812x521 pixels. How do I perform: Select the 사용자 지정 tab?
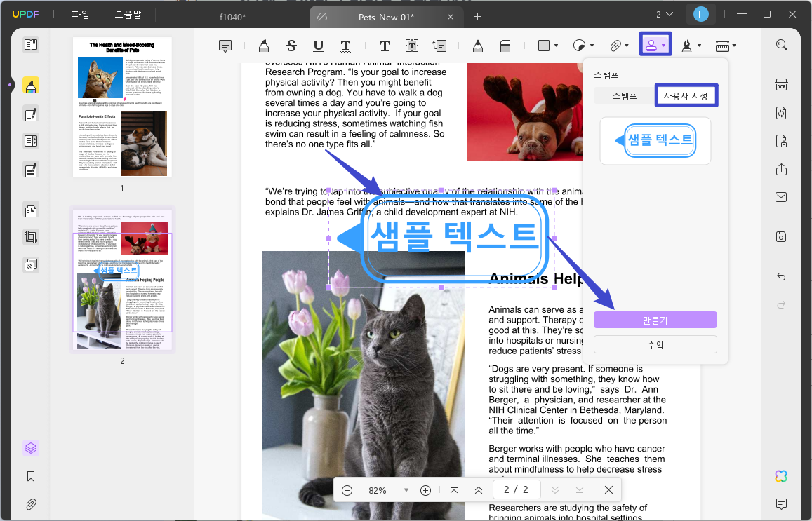coord(686,95)
